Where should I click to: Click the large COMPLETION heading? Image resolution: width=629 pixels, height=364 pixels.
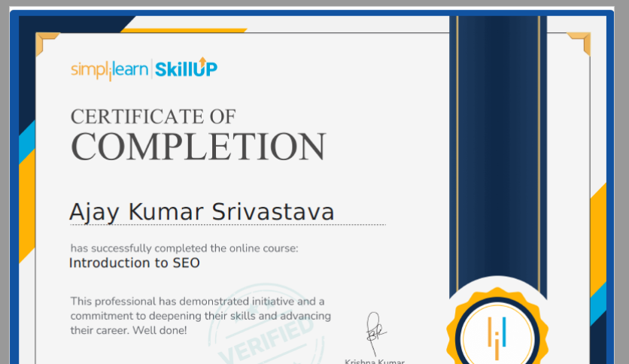(198, 147)
